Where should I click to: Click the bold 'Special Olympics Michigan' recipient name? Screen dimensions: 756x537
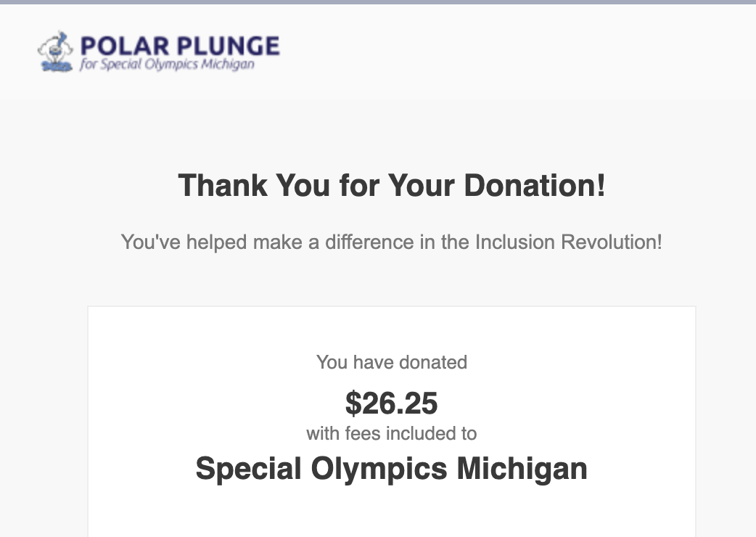pyautogui.click(x=391, y=468)
